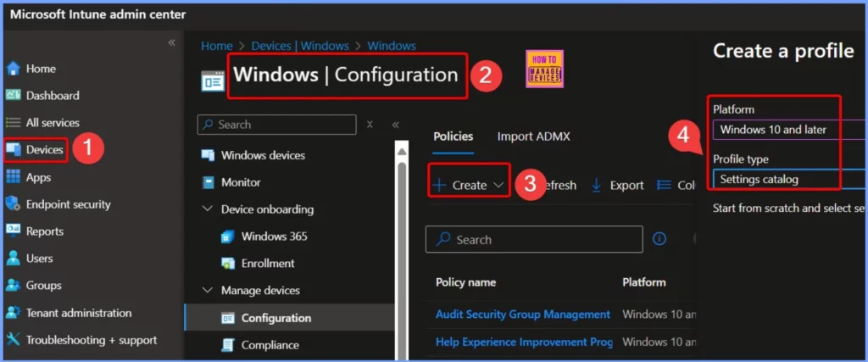Click the All services list icon

point(14,123)
